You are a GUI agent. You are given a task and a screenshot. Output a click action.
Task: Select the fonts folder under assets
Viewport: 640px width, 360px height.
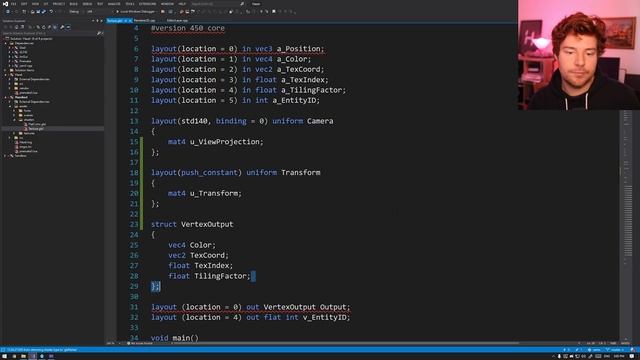27,111
